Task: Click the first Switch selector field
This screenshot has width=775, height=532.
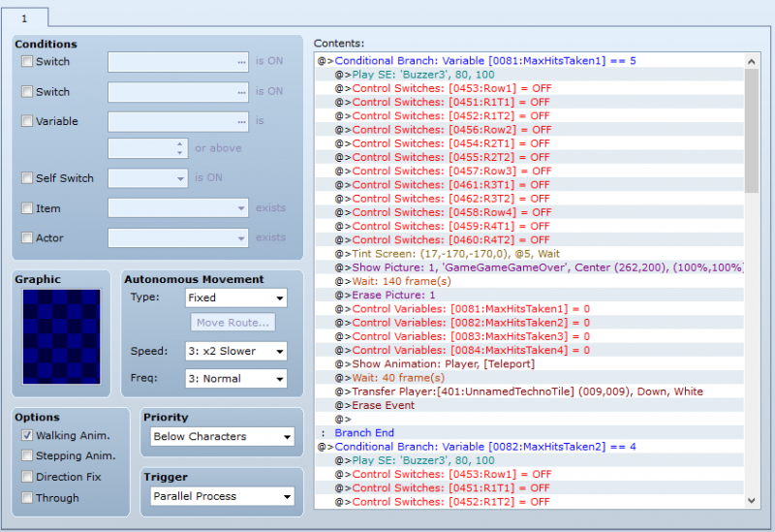Action: click(x=178, y=62)
